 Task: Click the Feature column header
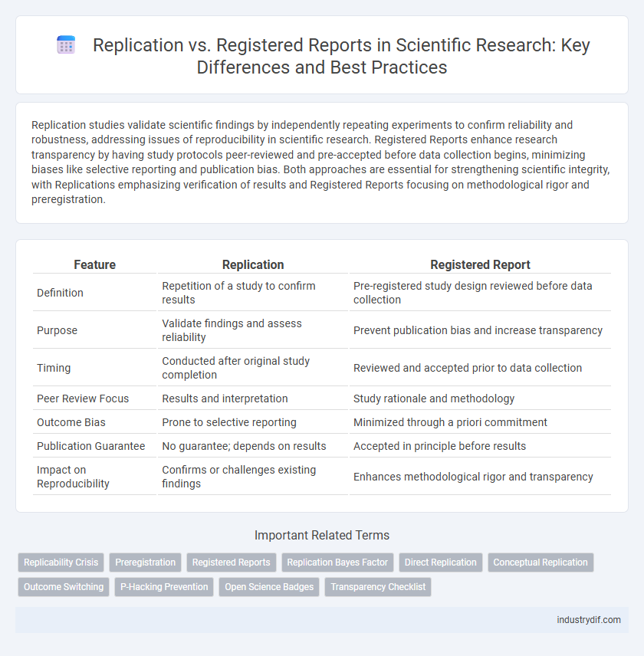[x=94, y=264]
